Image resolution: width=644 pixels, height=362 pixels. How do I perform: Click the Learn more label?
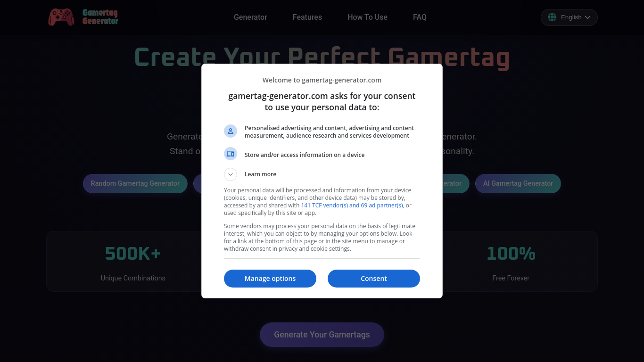click(260, 174)
